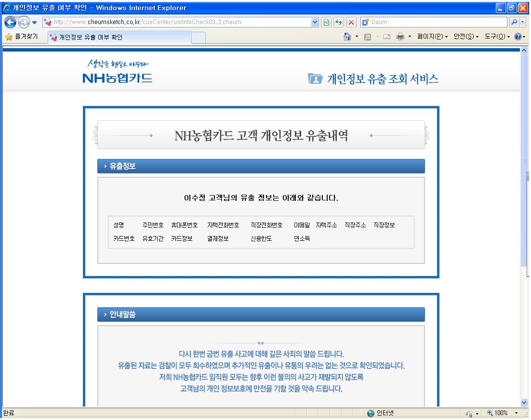Click the 카드번호 leaked item

(124, 238)
